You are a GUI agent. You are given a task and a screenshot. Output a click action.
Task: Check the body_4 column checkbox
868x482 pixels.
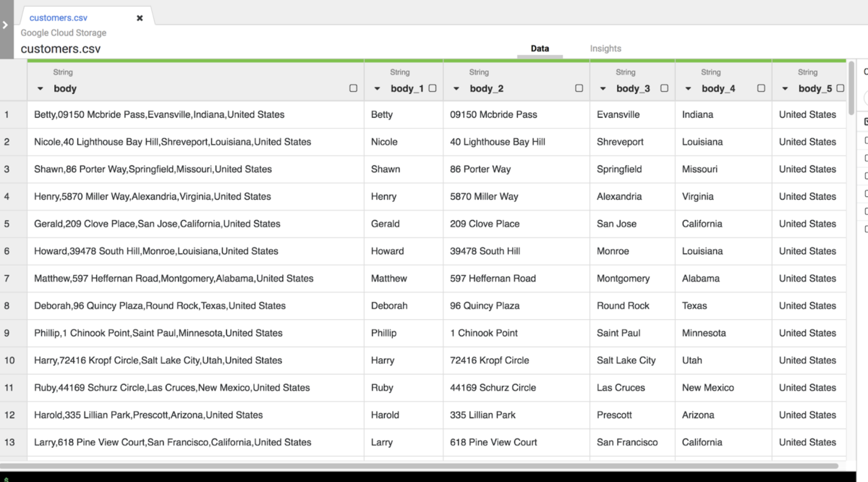coord(761,88)
